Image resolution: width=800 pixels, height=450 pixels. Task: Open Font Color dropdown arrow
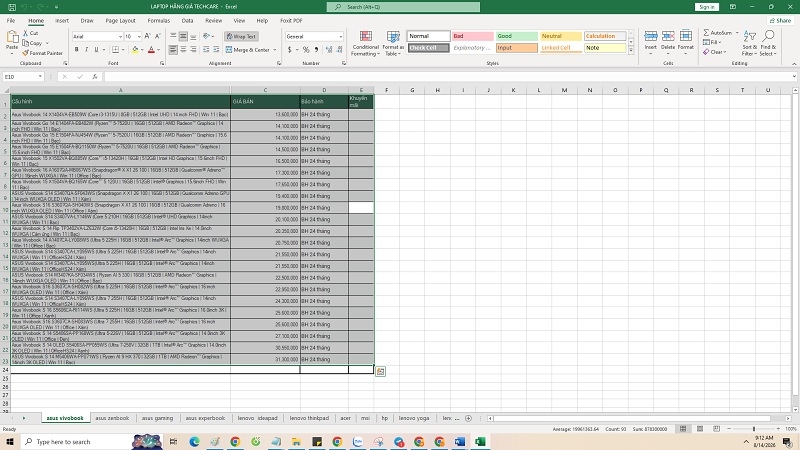[158, 50]
